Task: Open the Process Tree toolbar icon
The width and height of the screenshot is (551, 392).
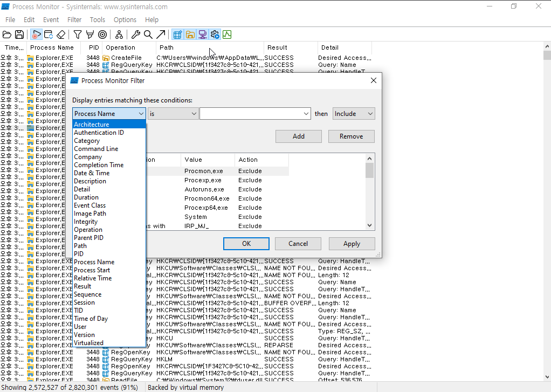Action: coord(119,35)
